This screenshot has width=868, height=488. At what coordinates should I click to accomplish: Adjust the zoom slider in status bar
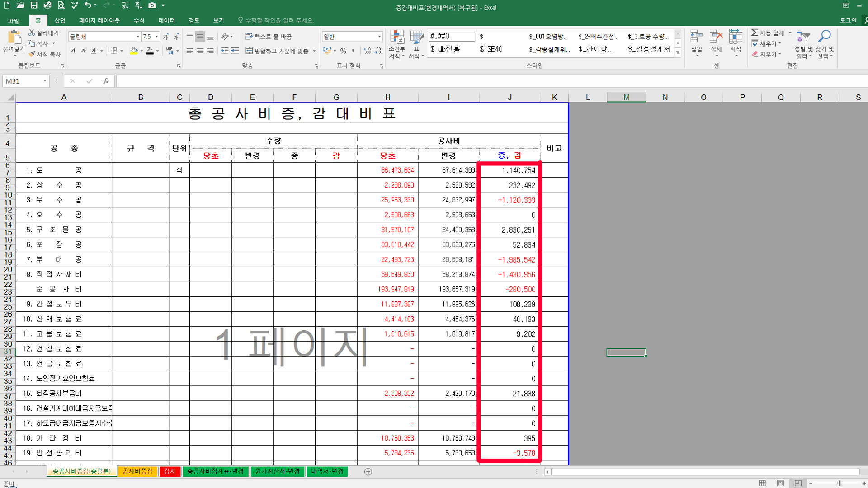[839, 483]
